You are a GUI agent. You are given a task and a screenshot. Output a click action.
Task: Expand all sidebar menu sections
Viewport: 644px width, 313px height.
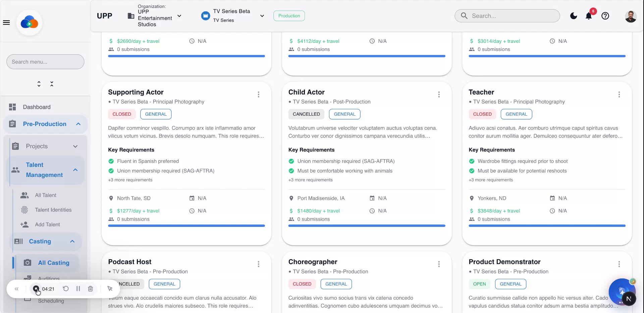39,84
